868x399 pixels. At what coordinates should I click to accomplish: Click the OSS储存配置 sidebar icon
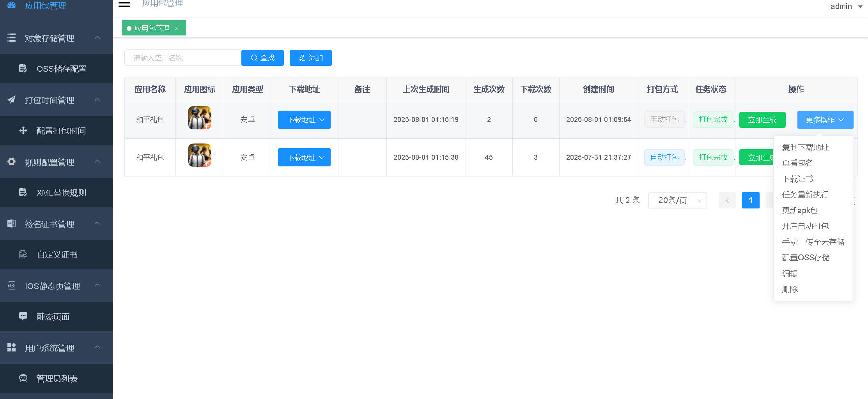23,69
